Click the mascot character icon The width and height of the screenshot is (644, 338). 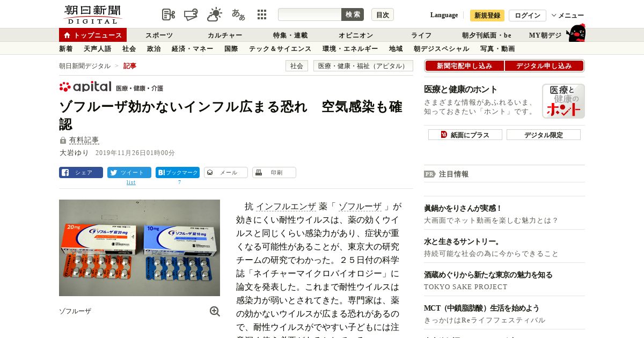576,33
